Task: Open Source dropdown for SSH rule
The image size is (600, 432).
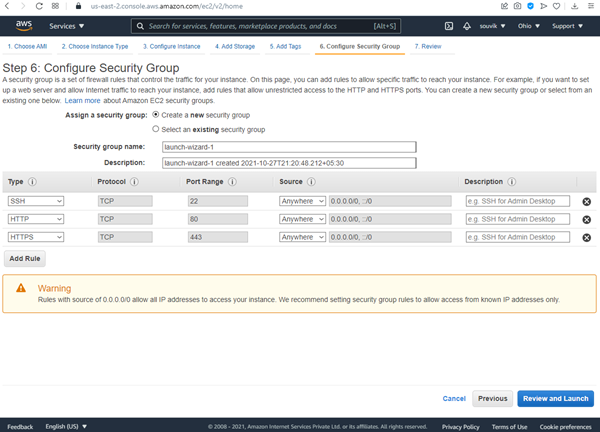Action: 302,201
